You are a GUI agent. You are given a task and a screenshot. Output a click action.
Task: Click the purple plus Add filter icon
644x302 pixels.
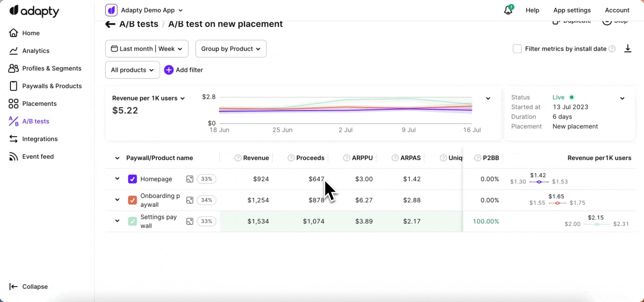pos(169,70)
